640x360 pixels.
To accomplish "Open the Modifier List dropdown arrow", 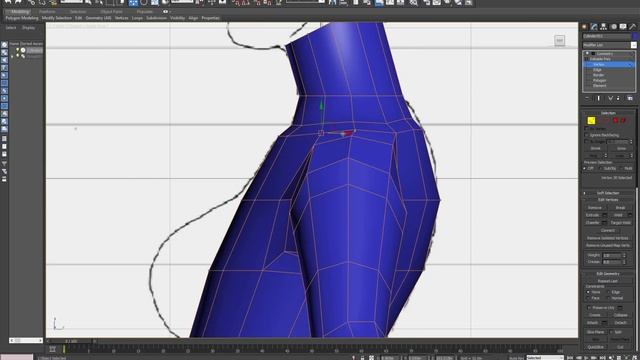I will pyautogui.click(x=634, y=45).
